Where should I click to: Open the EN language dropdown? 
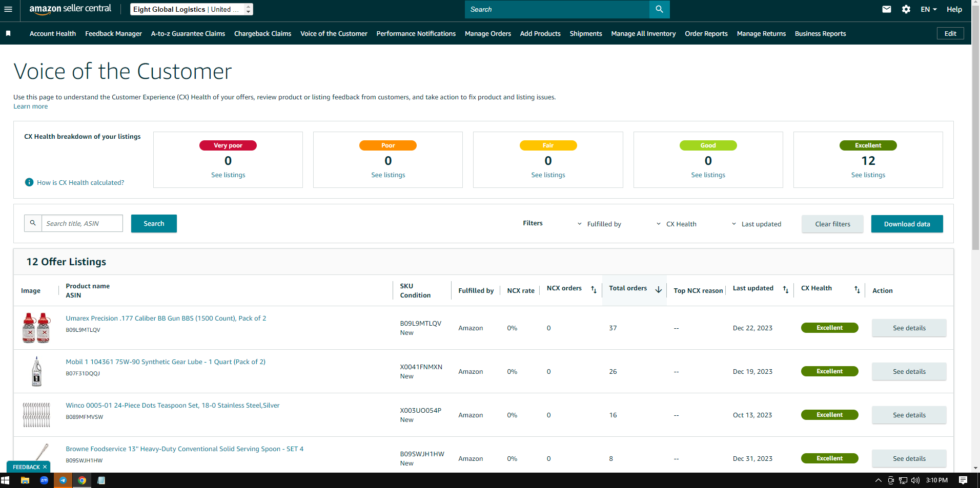click(x=928, y=9)
